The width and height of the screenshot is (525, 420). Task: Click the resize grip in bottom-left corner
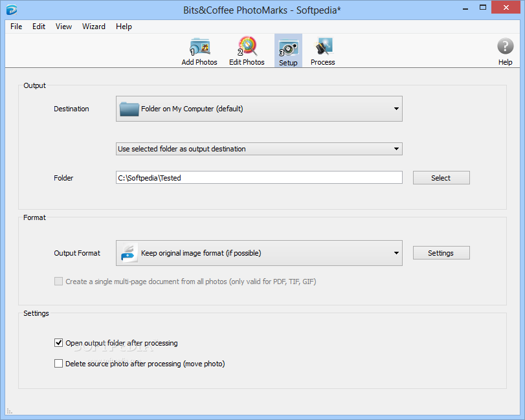click(x=9, y=412)
